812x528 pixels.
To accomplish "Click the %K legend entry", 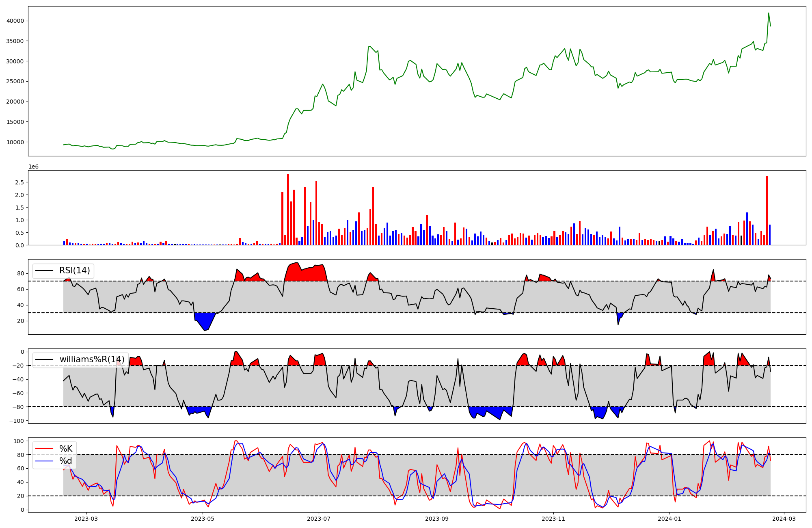I will click(x=66, y=449).
